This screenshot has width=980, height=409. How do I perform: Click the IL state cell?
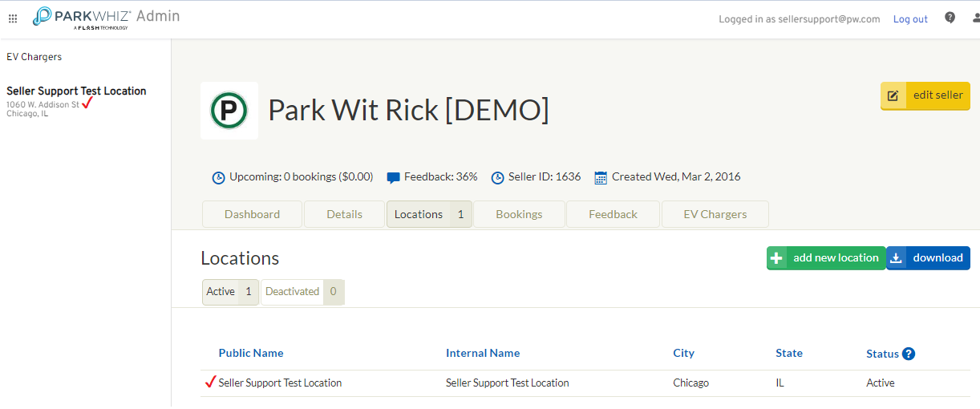(x=780, y=383)
